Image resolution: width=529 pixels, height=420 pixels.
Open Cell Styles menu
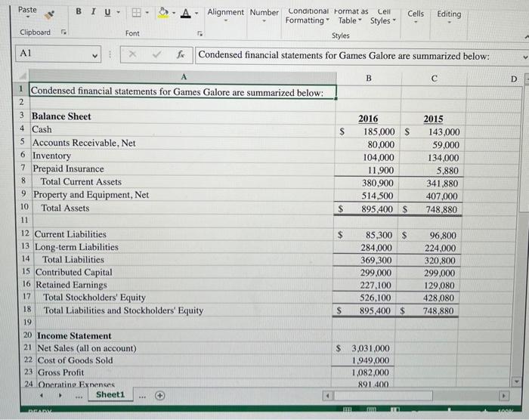383,16
